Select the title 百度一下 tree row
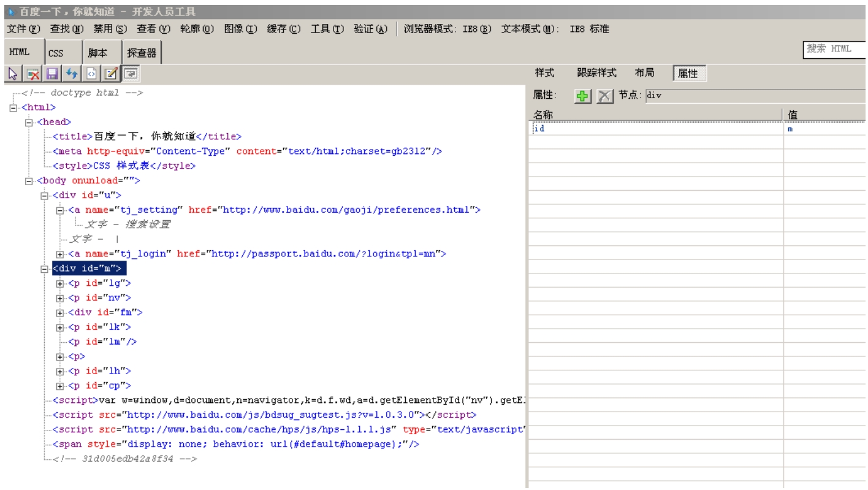Viewport: 868px width, 490px height. 147,137
